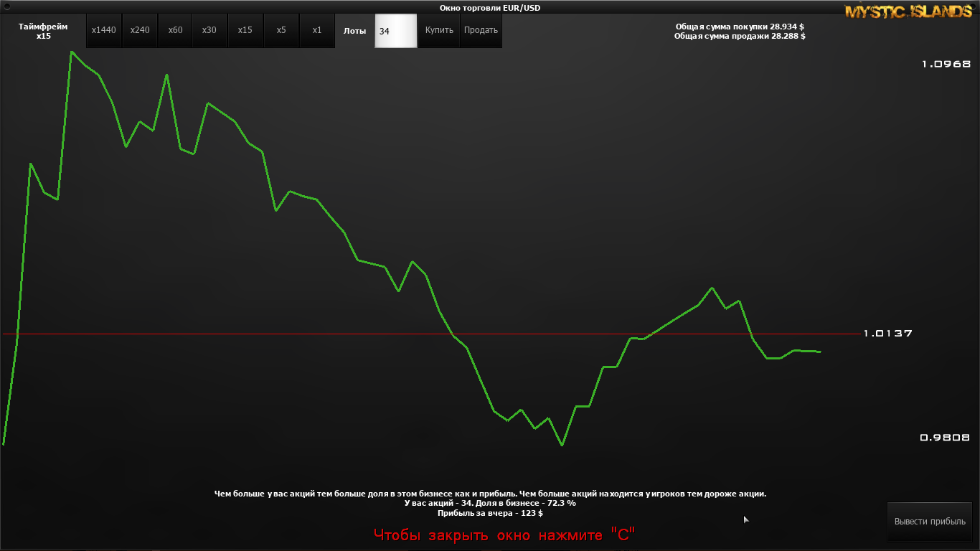Click the chart's lowest dip point

pyautogui.click(x=562, y=445)
